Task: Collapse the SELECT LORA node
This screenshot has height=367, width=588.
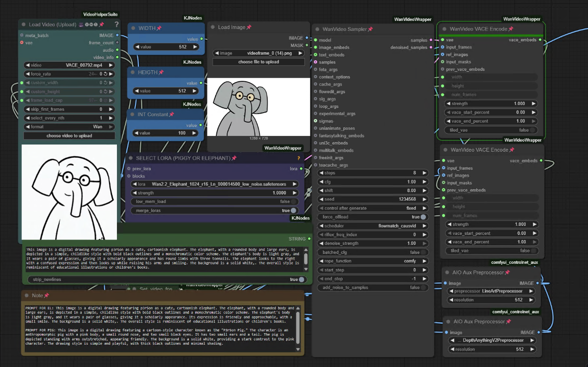Action: [x=130, y=158]
